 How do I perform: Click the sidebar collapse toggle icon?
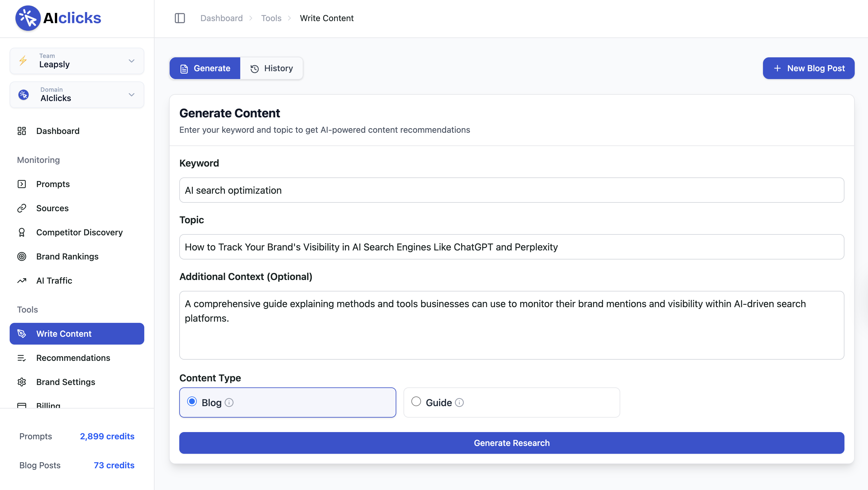180,18
